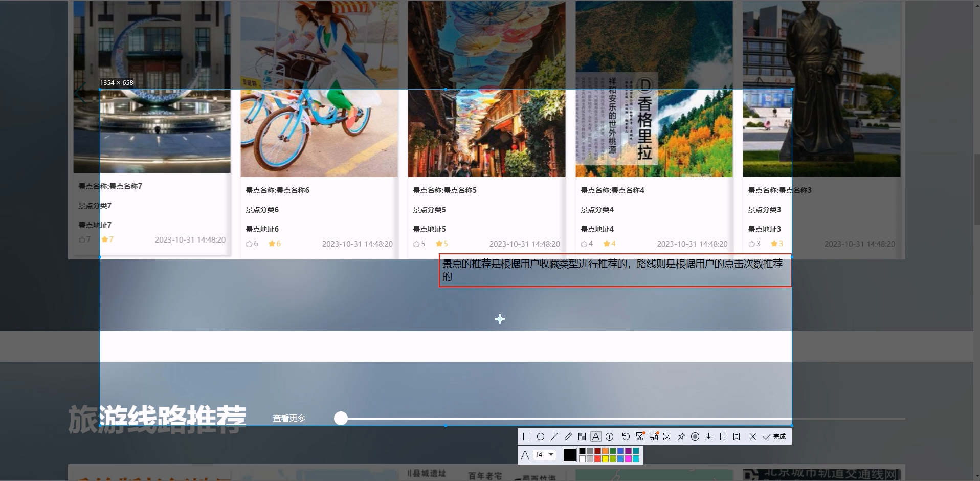
Task: Click the large current color preview box
Action: tap(570, 455)
